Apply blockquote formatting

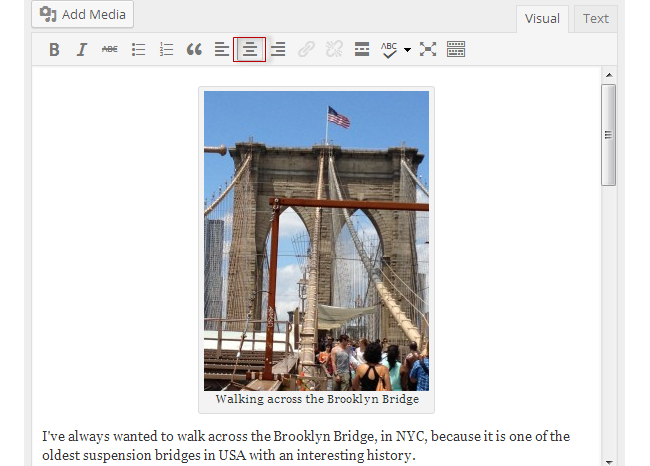194,49
